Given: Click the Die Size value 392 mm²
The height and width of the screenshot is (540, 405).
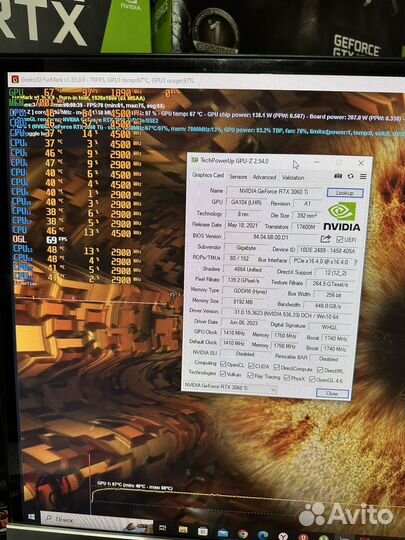Looking at the screenshot, I should (x=306, y=216).
